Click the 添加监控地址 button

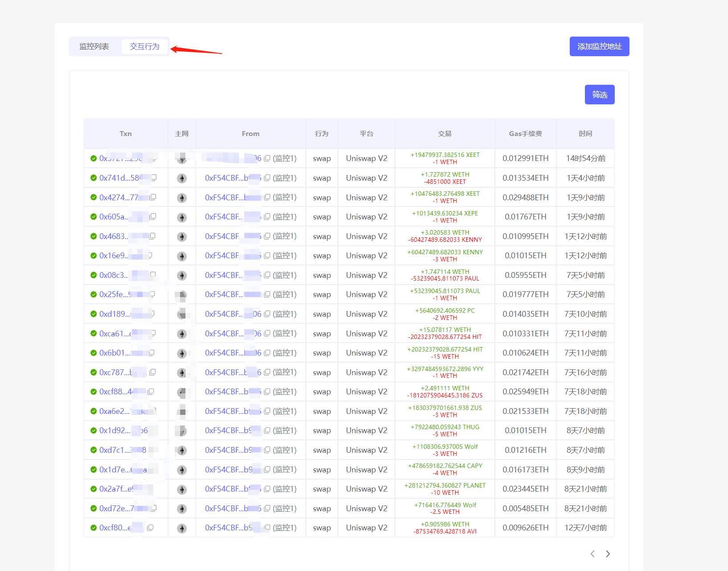coord(599,46)
